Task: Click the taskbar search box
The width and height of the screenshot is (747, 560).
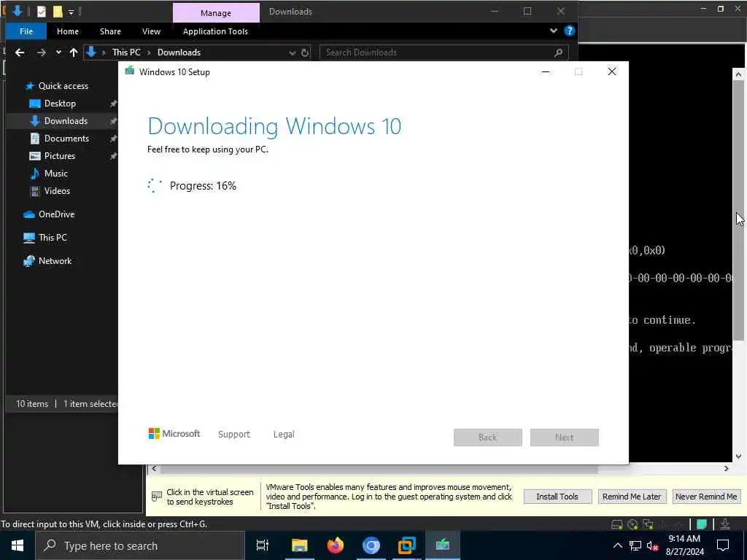Action: 140,545
